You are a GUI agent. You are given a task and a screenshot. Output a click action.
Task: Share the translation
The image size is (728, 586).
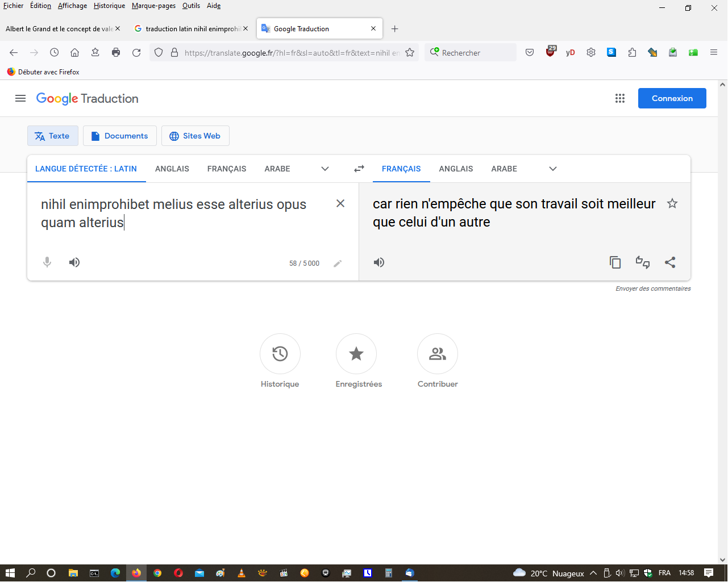pyautogui.click(x=670, y=262)
